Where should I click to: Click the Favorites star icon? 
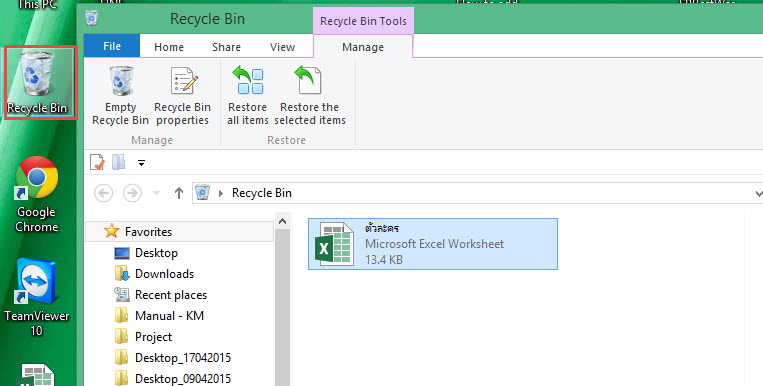click(111, 231)
